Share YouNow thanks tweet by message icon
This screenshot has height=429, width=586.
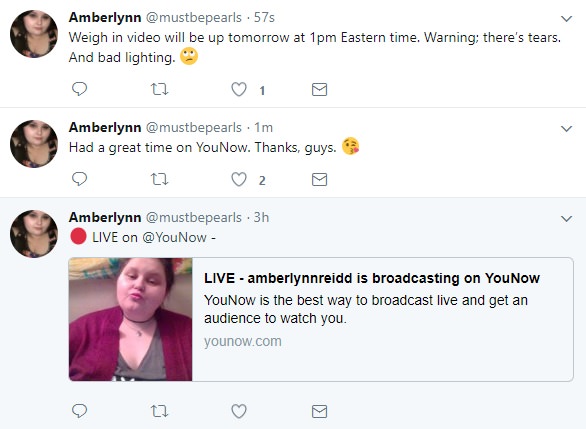[x=320, y=179]
